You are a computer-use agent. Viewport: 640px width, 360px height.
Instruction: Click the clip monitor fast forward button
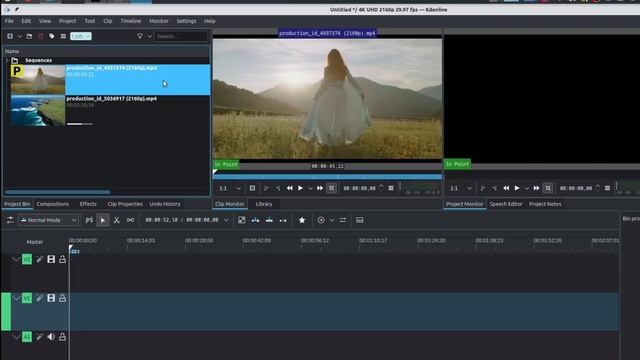[x=320, y=188]
